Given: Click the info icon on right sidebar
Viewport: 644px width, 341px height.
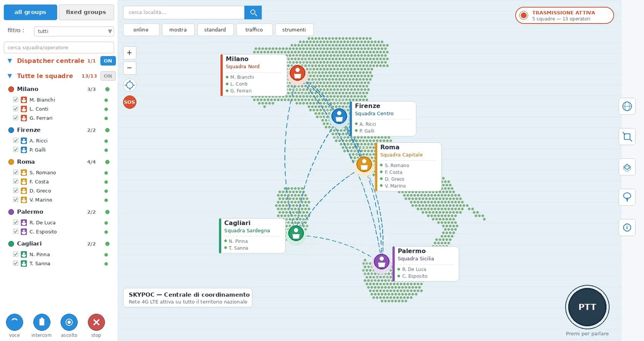Looking at the screenshot, I should pyautogui.click(x=627, y=228).
